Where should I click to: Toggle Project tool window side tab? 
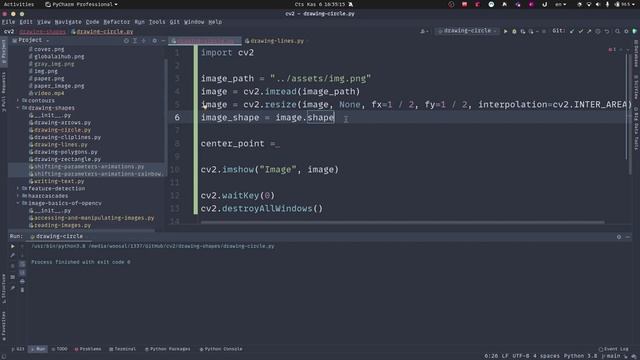pyautogui.click(x=4, y=51)
